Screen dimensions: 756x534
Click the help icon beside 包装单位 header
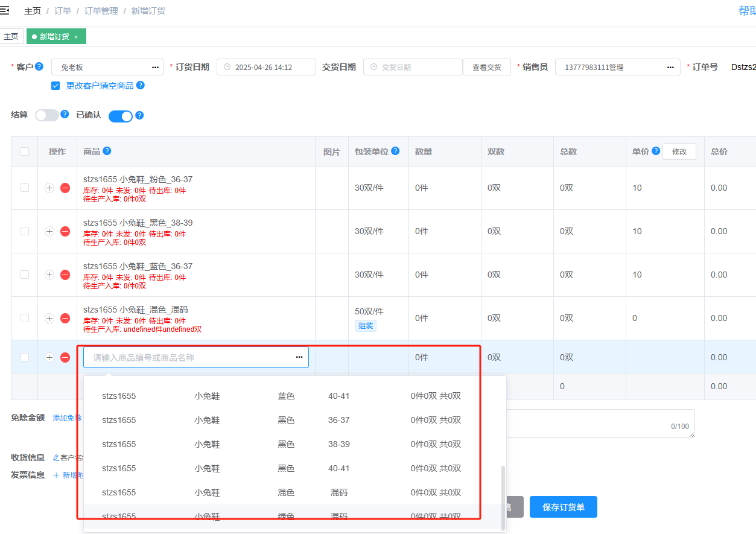(x=395, y=151)
